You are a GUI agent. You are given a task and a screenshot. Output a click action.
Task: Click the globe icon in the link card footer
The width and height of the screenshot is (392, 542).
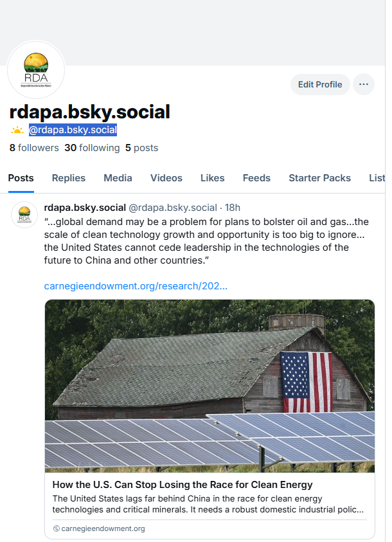[x=57, y=528]
